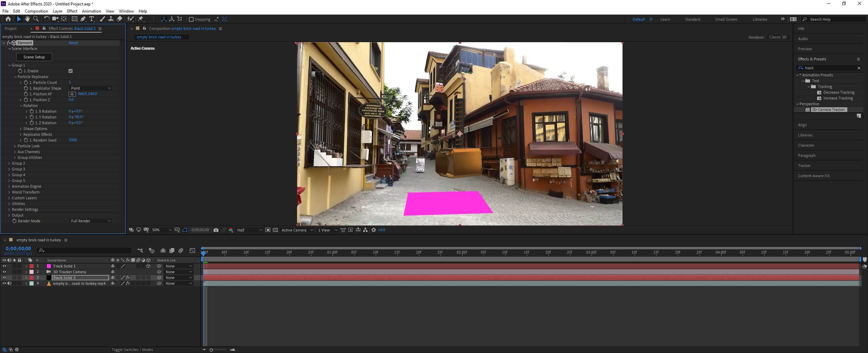Select the Roto Brush tool

click(130, 19)
